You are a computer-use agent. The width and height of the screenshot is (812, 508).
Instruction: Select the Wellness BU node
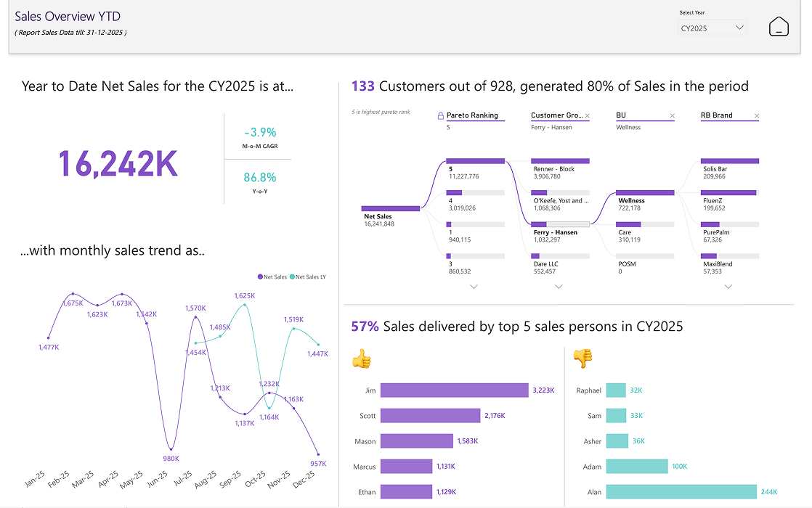pos(645,192)
